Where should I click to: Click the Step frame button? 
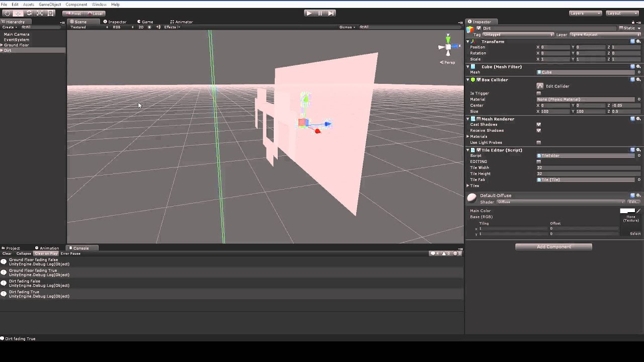pyautogui.click(x=331, y=13)
